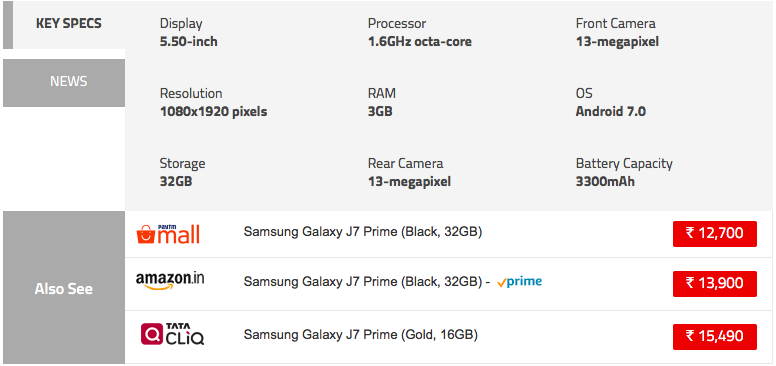Click the 5.50-inch display value
This screenshot has width=776, height=366.
click(x=188, y=42)
